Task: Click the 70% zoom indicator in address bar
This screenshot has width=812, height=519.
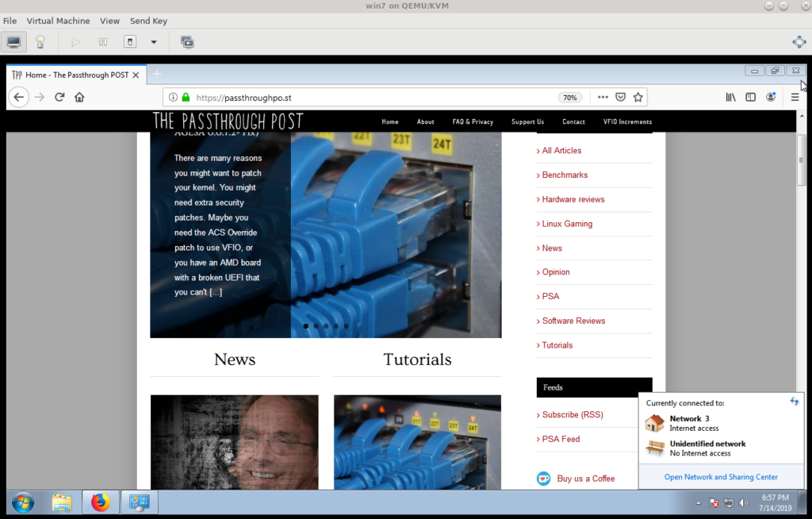Action: [x=570, y=97]
